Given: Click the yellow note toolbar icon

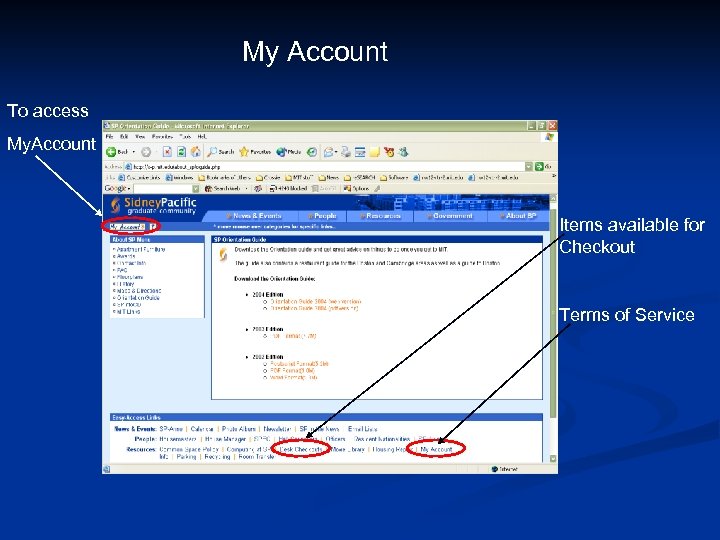Looking at the screenshot, I should pos(375,152).
